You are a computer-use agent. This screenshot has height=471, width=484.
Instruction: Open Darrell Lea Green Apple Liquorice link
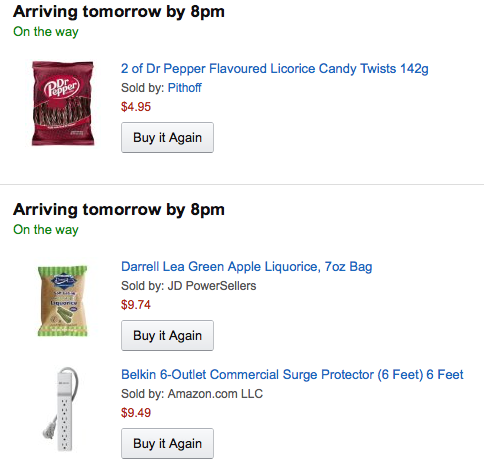tap(247, 267)
